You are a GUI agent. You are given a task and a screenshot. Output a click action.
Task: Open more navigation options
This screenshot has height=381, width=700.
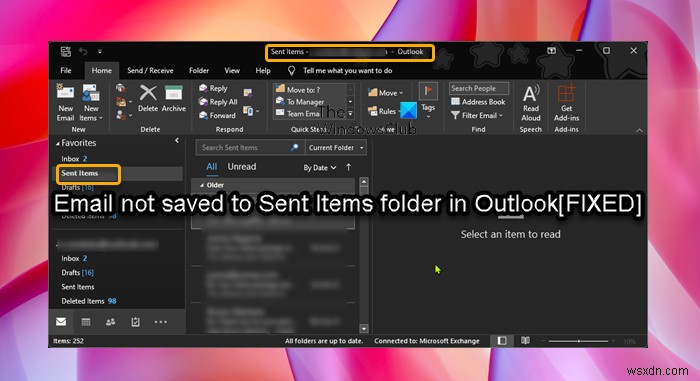pos(160,322)
